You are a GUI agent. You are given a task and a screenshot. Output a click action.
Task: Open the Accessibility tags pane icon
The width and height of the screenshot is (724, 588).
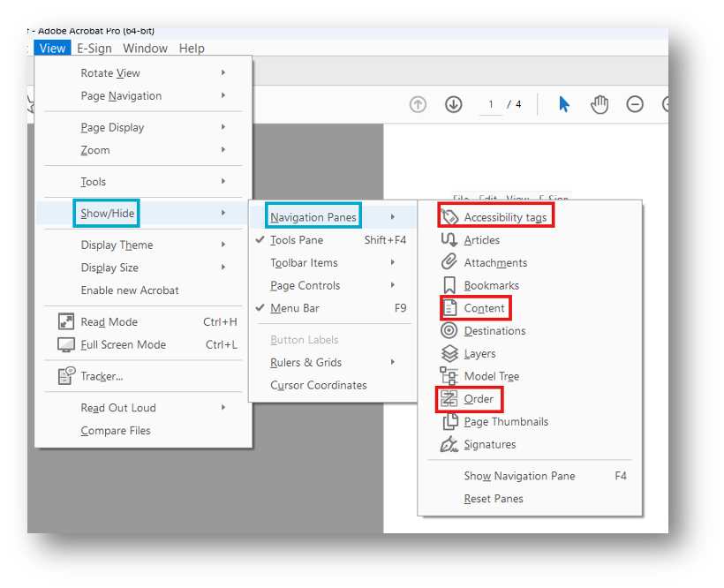(x=449, y=216)
